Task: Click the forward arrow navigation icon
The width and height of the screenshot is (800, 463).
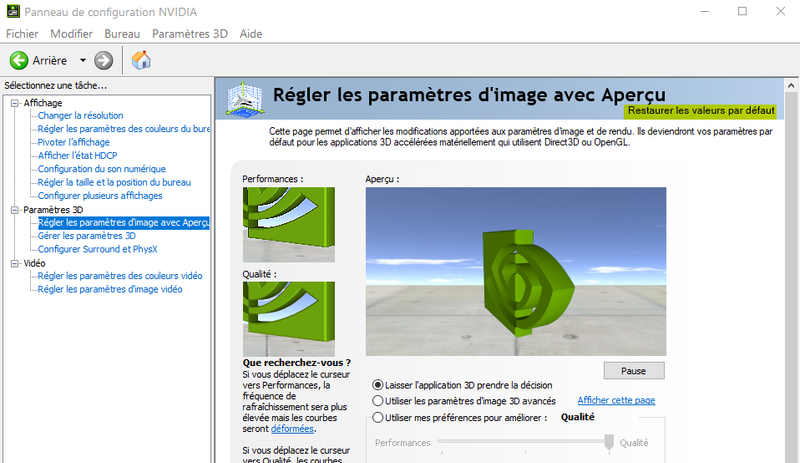Action: 104,60
